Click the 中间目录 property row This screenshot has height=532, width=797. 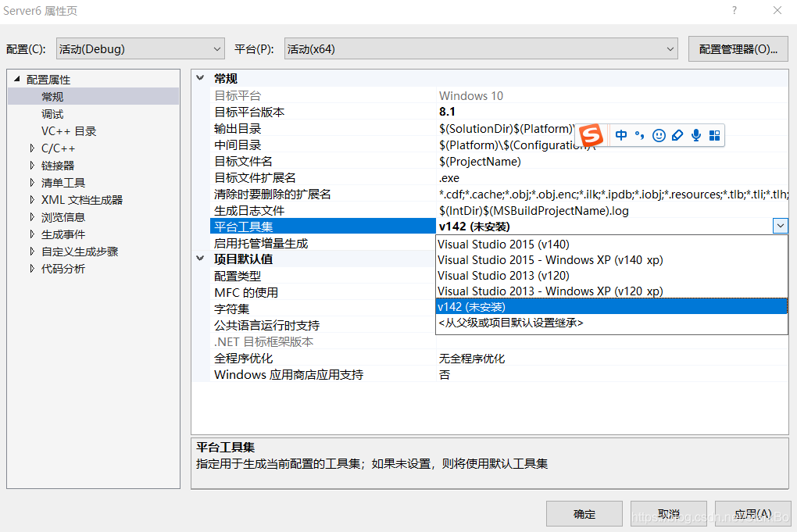499,145
